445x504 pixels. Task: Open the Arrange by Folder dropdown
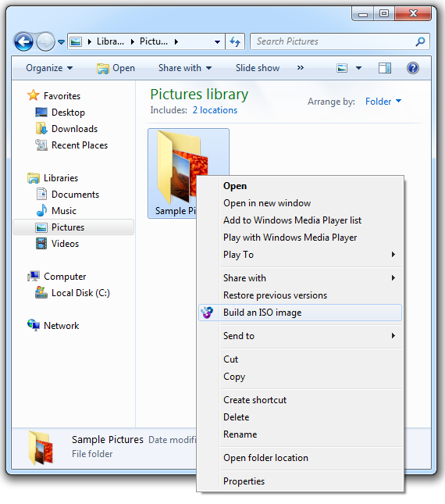click(383, 102)
